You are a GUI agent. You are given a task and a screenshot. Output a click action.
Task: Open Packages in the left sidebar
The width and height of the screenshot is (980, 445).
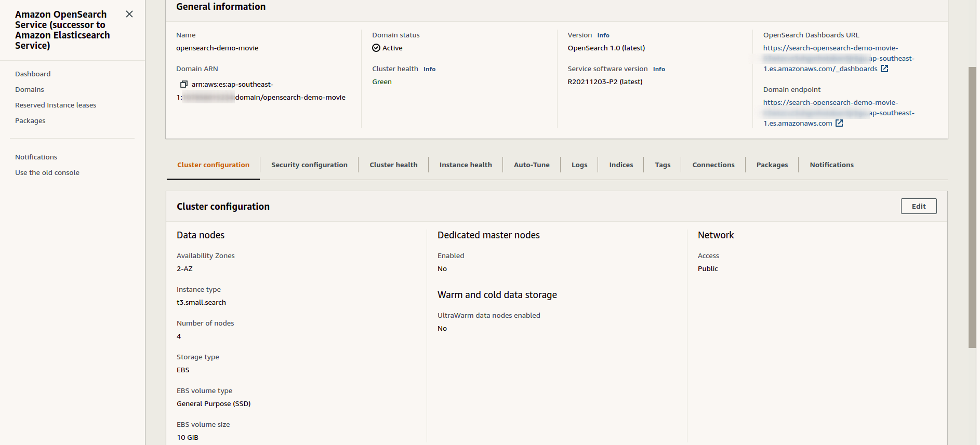[30, 120]
